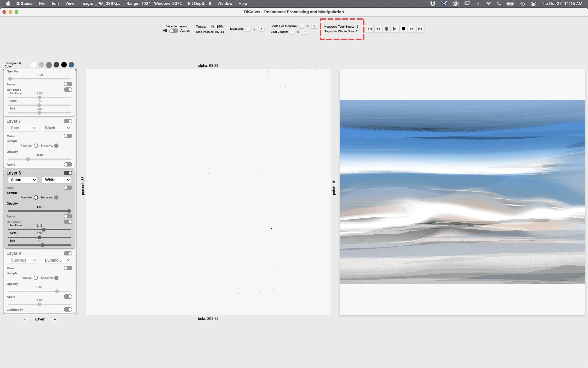Click the Fast-forward transport button

(412, 29)
